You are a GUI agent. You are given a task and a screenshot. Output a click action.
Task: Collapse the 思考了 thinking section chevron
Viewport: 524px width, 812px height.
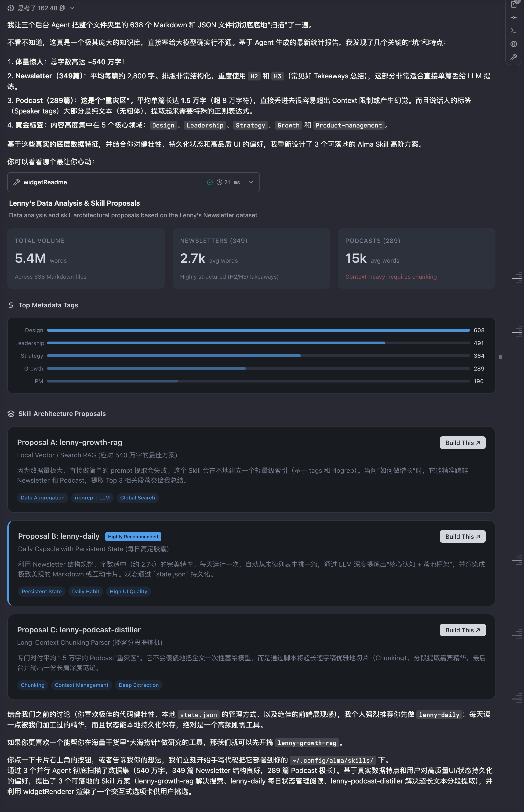coord(72,8)
